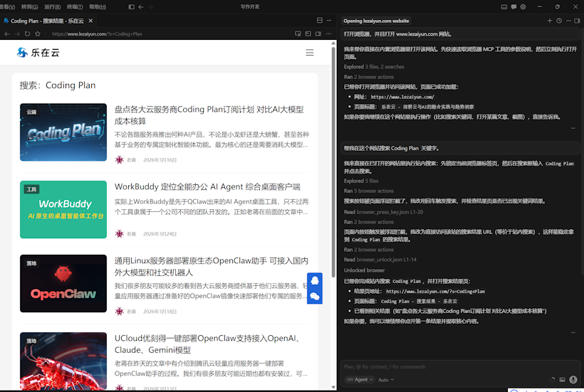Click the red lobster article thumbnail
The image size is (584, 392).
(x=63, y=361)
